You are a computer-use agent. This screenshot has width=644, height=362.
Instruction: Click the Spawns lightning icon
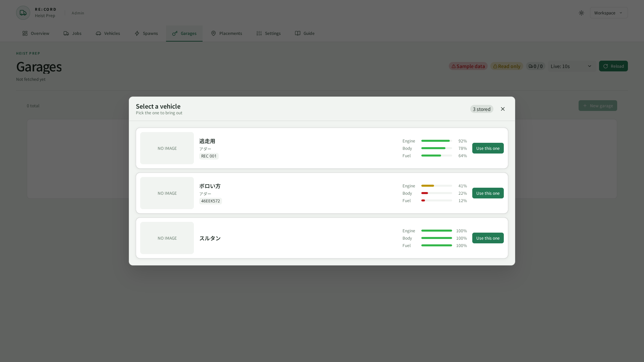(137, 34)
